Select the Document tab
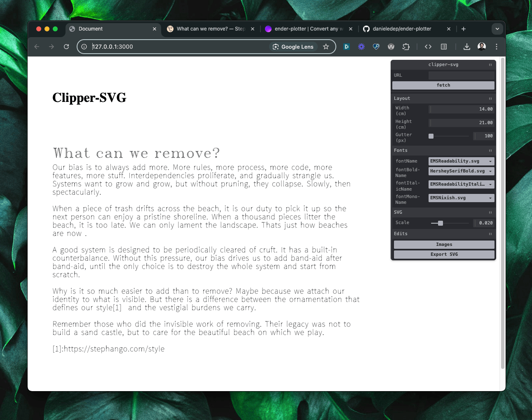This screenshot has height=420, width=532. [112, 29]
